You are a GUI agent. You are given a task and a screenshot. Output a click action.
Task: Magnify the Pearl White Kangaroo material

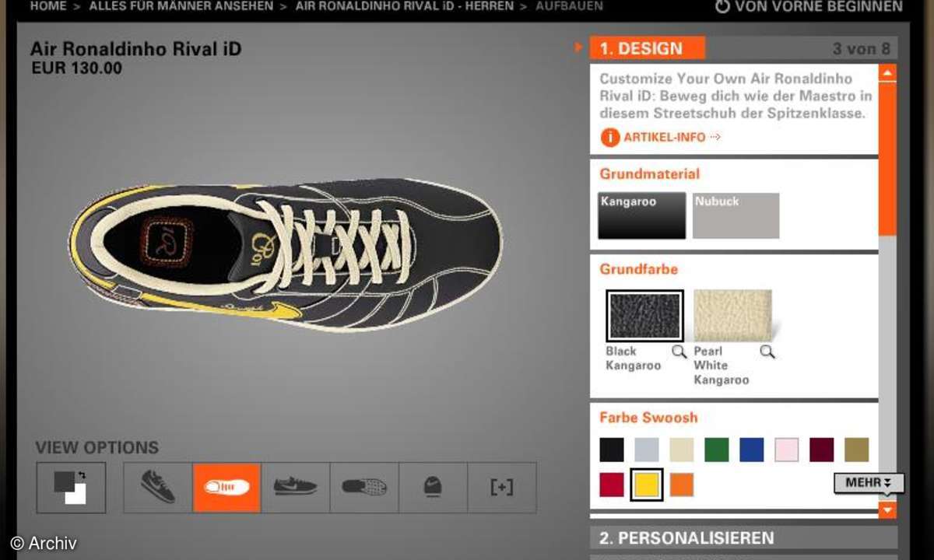pos(767,352)
